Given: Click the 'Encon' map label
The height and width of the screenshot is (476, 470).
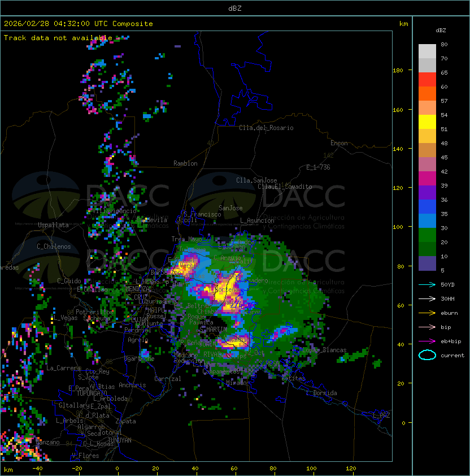Looking at the screenshot, I should pyautogui.click(x=339, y=143).
